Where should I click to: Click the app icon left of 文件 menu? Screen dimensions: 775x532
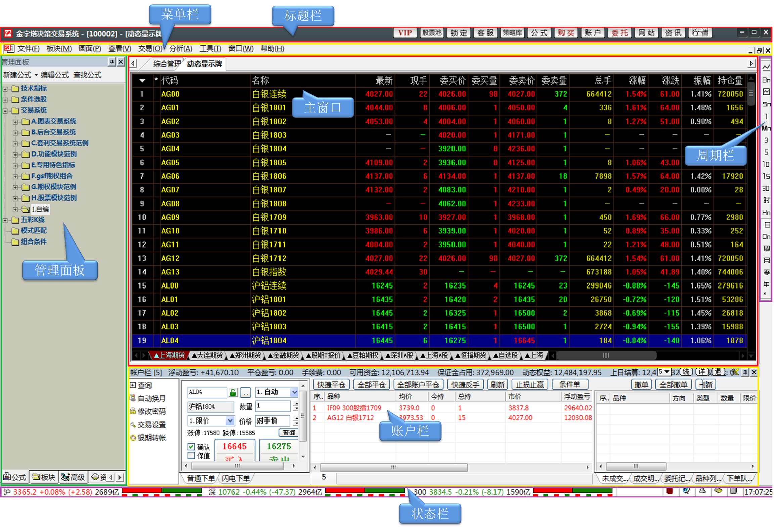9,49
